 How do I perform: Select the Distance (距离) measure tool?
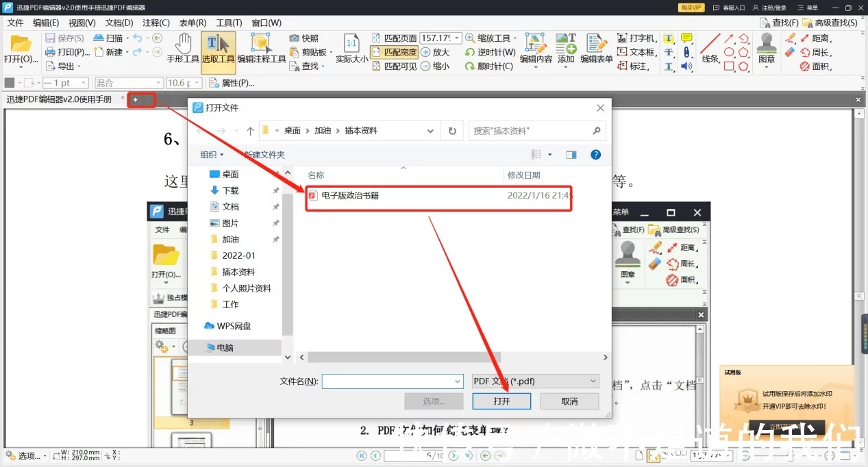pos(815,38)
